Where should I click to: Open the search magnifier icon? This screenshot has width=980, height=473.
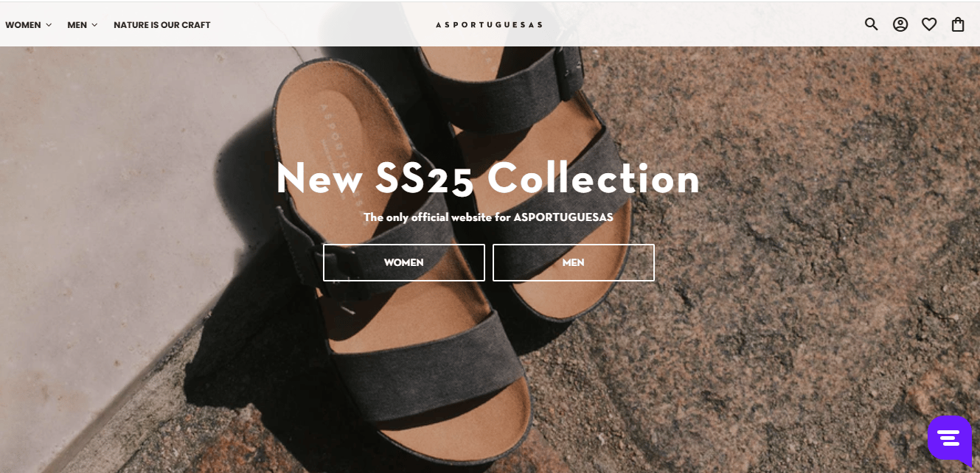click(x=872, y=24)
